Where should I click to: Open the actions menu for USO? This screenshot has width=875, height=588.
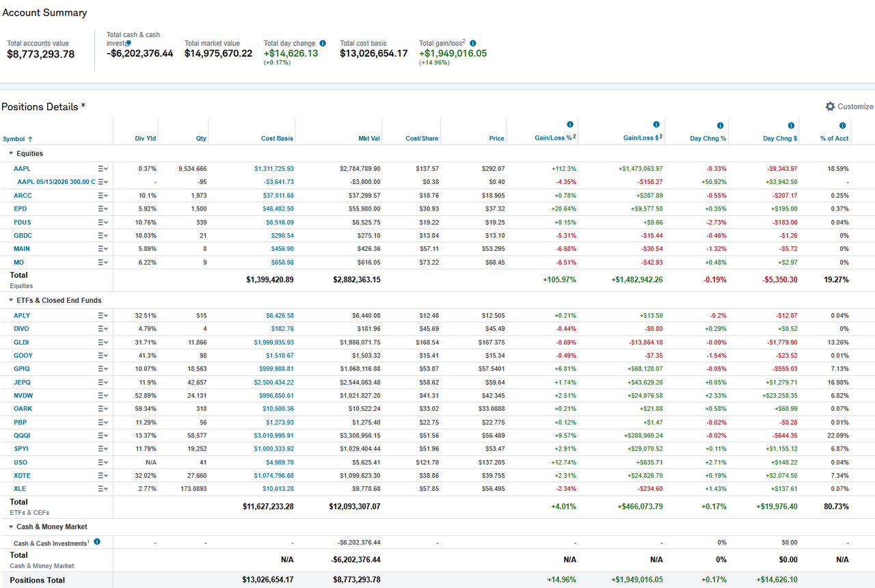103,462
